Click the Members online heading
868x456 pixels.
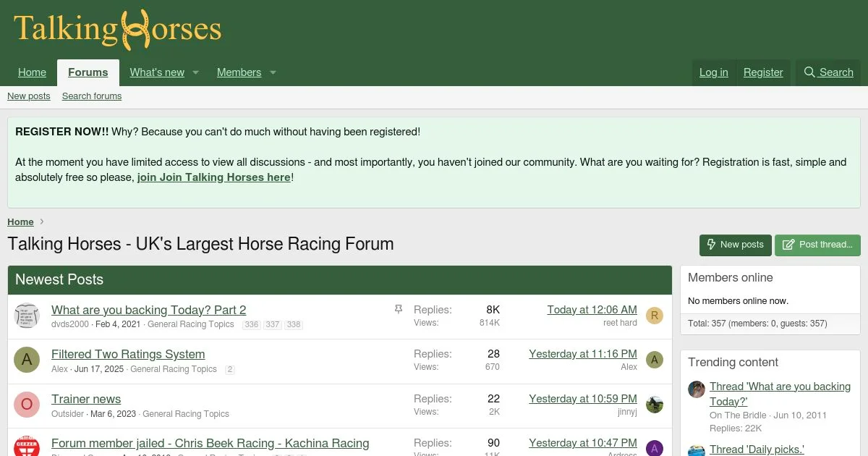click(731, 278)
